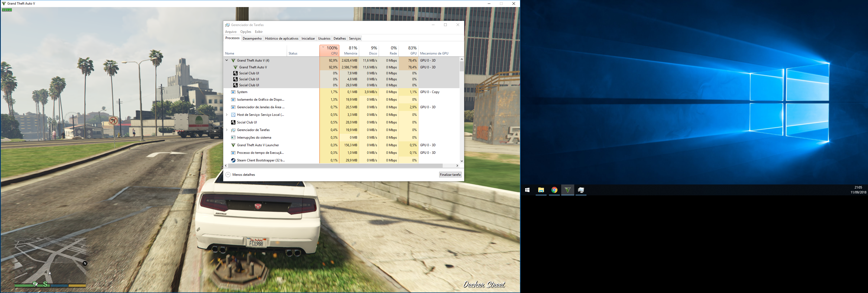This screenshot has height=293, width=868.
Task: Open the Arquivo menu
Action: click(231, 32)
